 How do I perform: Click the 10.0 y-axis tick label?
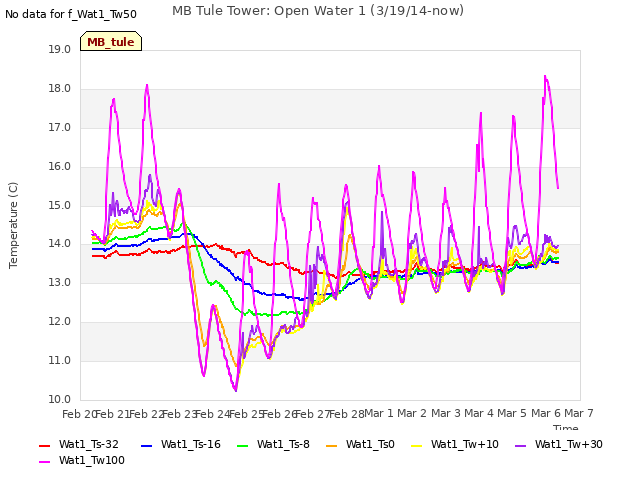[x=60, y=399]
